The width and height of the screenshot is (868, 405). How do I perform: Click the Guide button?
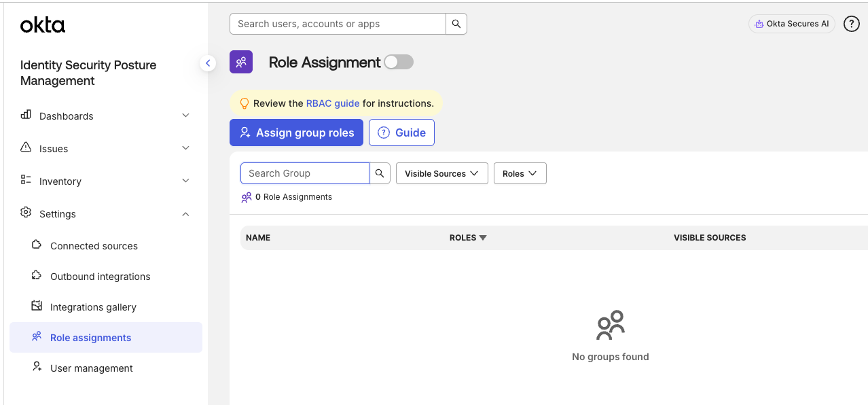coord(401,133)
